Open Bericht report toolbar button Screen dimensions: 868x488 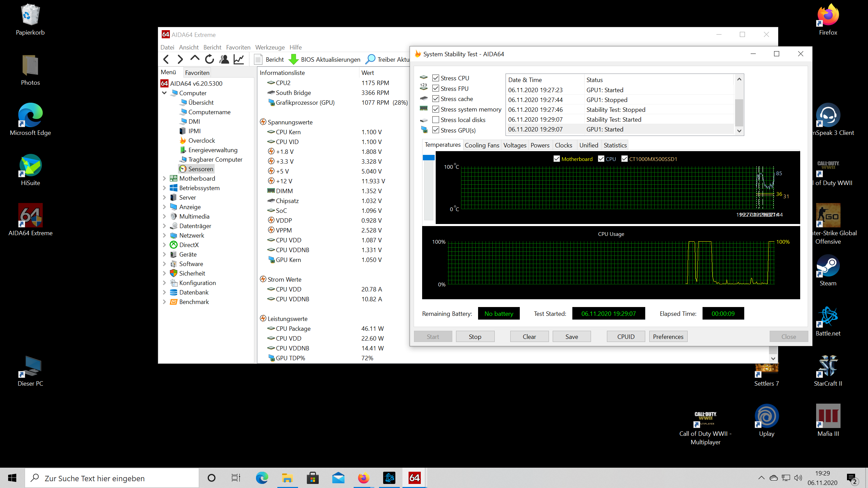[269, 59]
